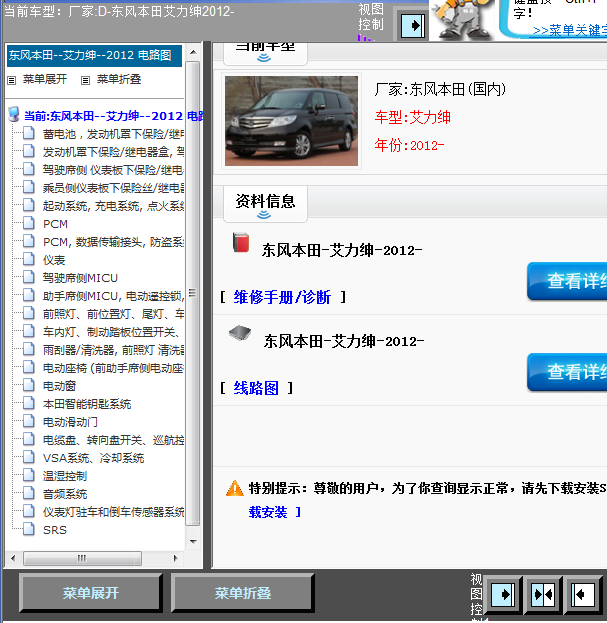Viewport: 607px width, 623px height.
Task: Open tree item 电缆盘、转向盘开关
Action: (113, 440)
